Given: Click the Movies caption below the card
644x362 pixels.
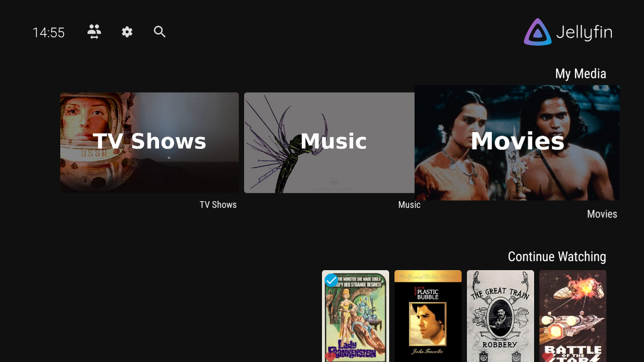Looking at the screenshot, I should click(x=602, y=214).
